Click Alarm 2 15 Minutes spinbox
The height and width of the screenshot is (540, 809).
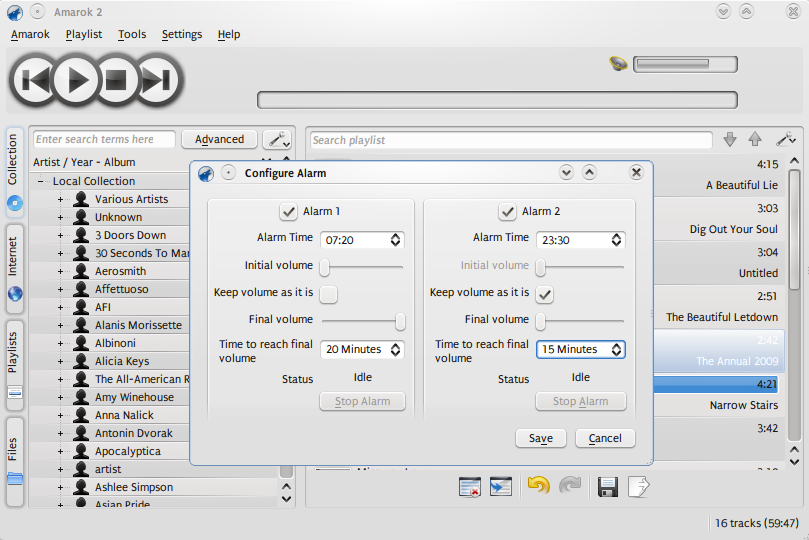[580, 349]
